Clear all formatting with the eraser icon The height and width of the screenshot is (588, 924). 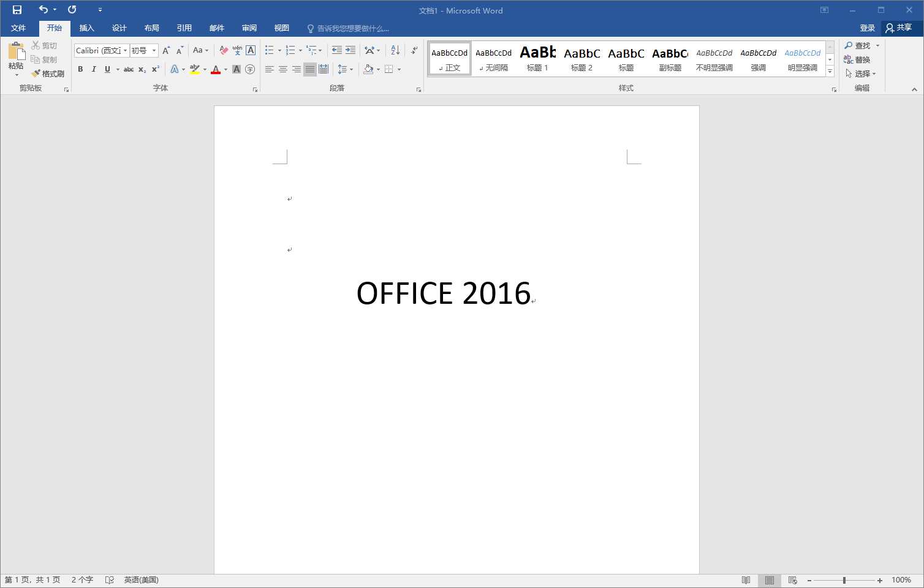tap(224, 50)
